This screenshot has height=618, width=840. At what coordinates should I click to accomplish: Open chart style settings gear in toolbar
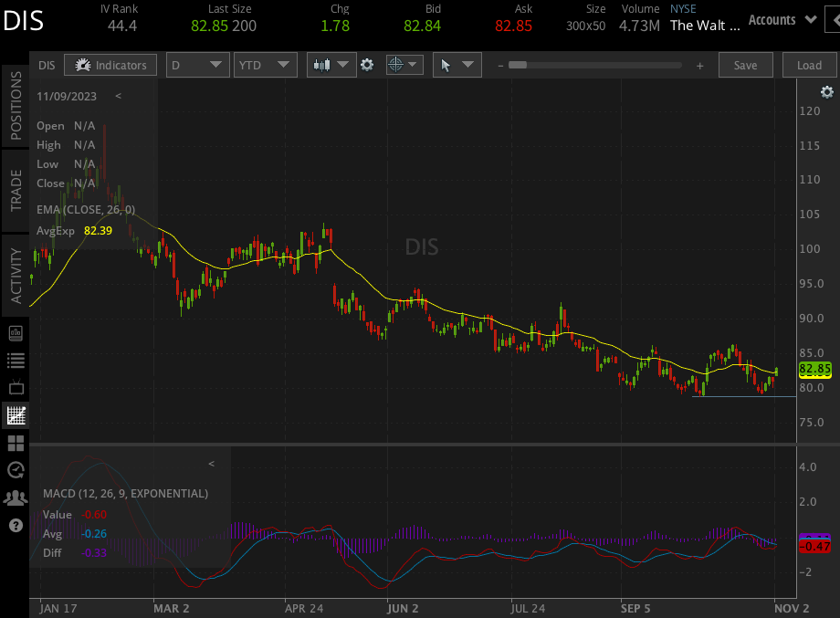click(x=367, y=65)
